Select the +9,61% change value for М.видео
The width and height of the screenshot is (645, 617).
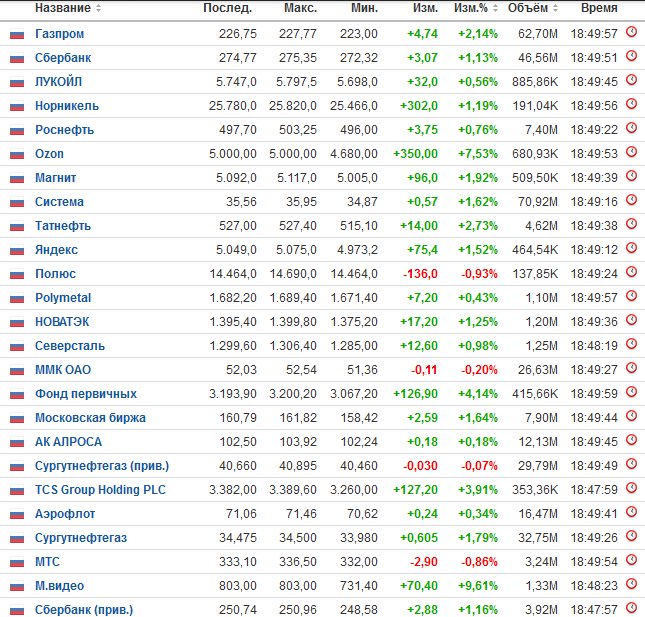[x=478, y=585]
